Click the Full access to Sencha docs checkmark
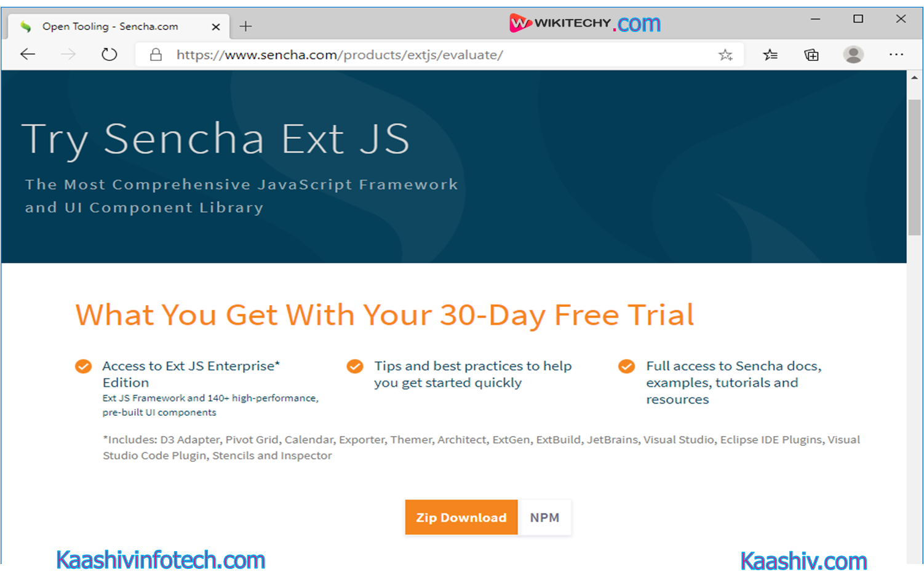Image resolution: width=924 pixels, height=580 pixels. pos(626,367)
